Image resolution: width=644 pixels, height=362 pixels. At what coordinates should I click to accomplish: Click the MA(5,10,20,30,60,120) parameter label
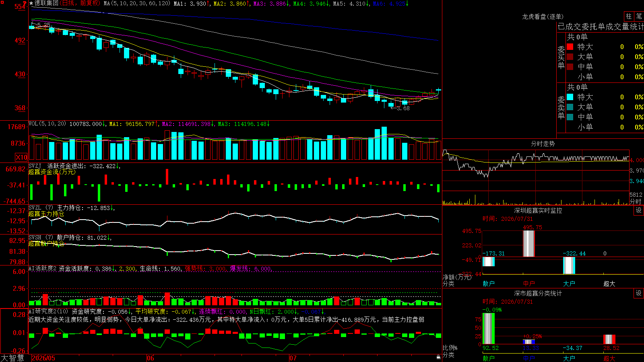pos(137,3)
